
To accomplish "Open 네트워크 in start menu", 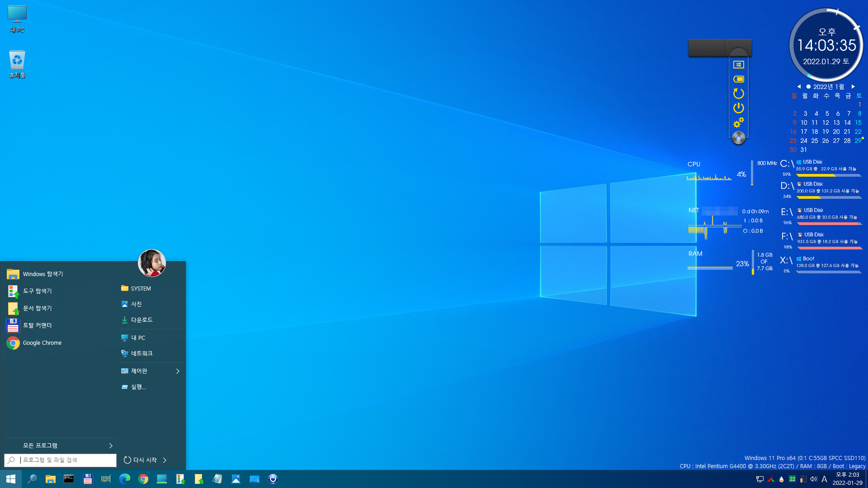I will [151, 353].
